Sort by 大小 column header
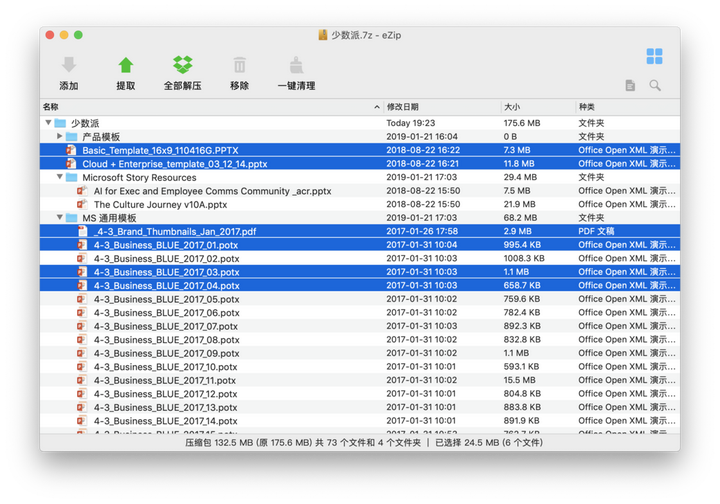This screenshot has height=504, width=720. pyautogui.click(x=538, y=107)
